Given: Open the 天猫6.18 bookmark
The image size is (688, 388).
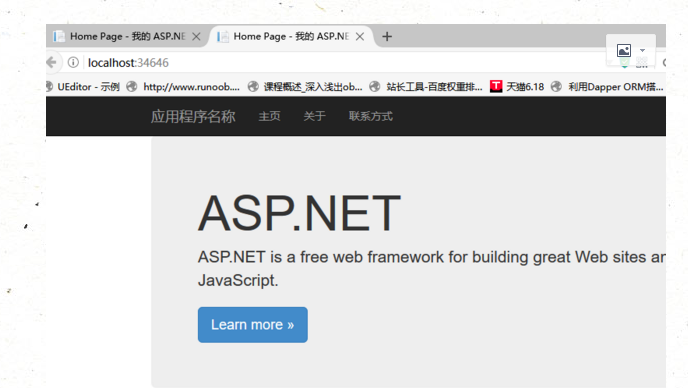Looking at the screenshot, I should coord(517,87).
